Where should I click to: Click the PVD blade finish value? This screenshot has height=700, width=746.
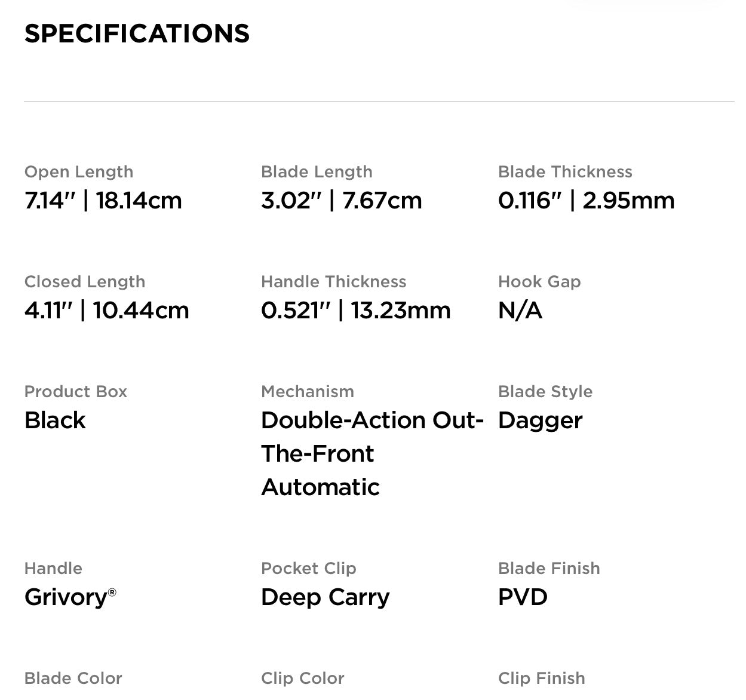coord(523,597)
